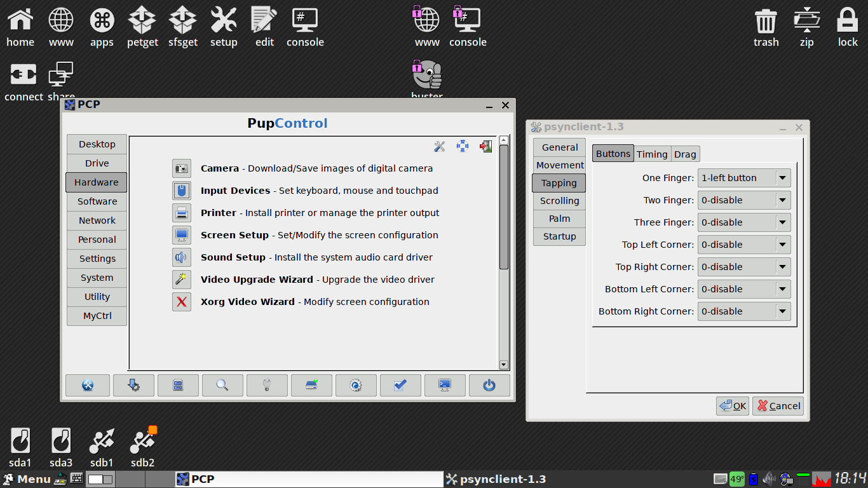Screen dimensions: 868x488
Task: Open the petget desktop icon
Action: pyautogui.click(x=142, y=27)
